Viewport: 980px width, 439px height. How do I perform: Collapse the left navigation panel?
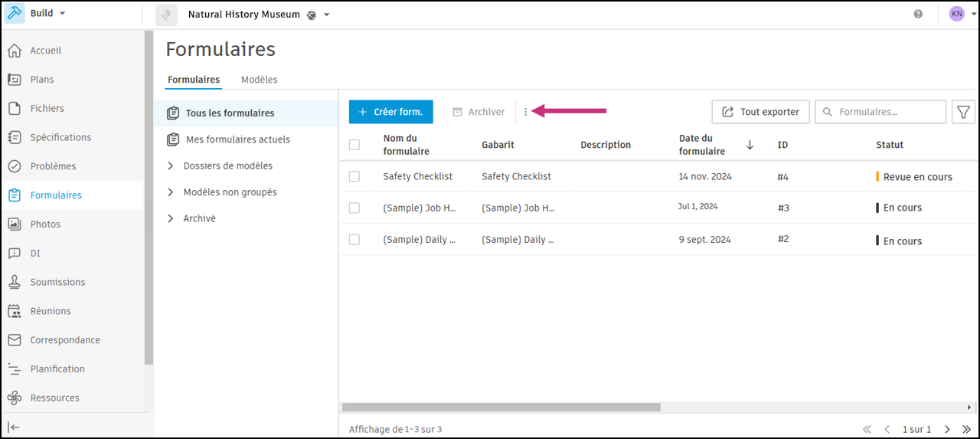[15, 427]
